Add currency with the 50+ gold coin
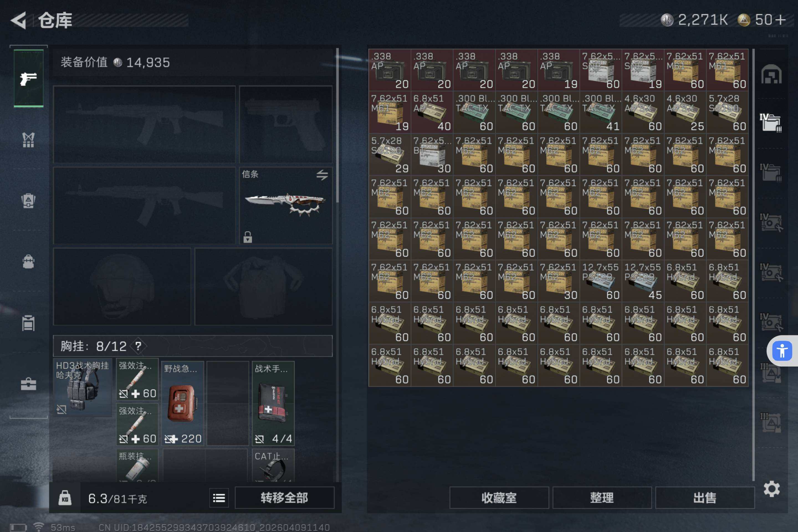Image resolution: width=798 pixels, height=532 pixels. point(762,20)
